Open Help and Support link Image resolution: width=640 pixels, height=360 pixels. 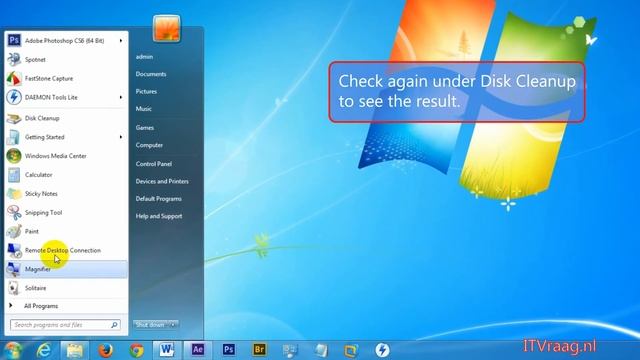[159, 216]
